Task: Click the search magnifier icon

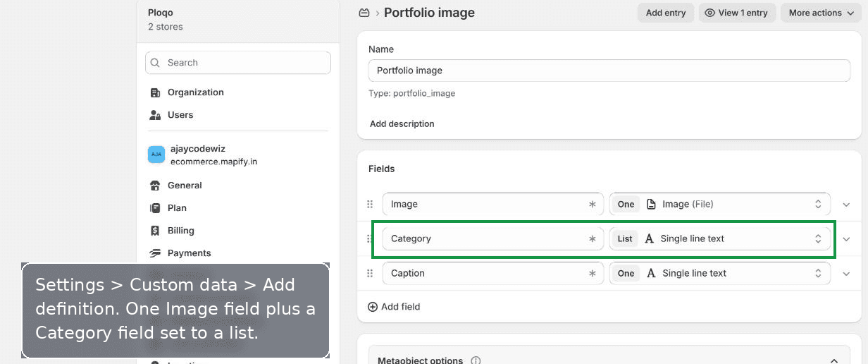Action: click(x=156, y=63)
